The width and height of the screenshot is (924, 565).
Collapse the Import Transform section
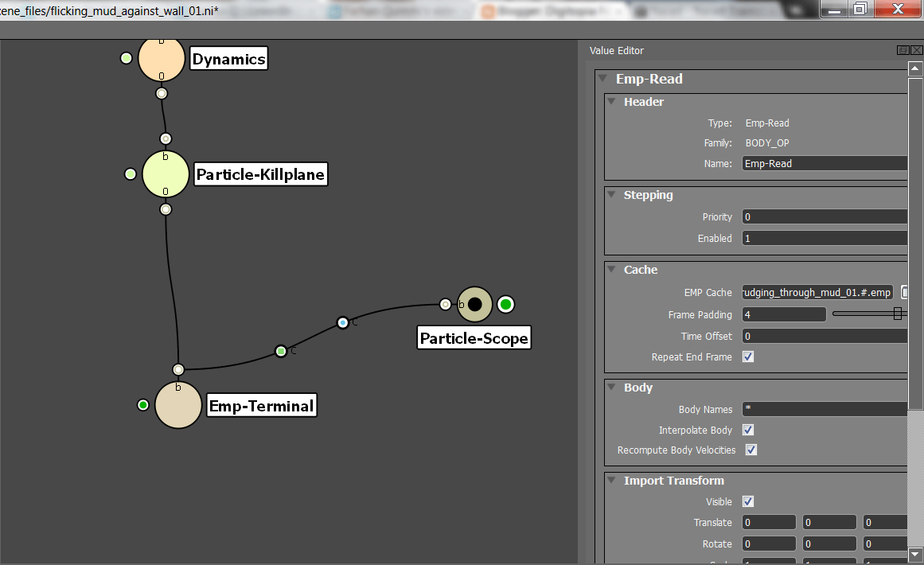(x=612, y=480)
